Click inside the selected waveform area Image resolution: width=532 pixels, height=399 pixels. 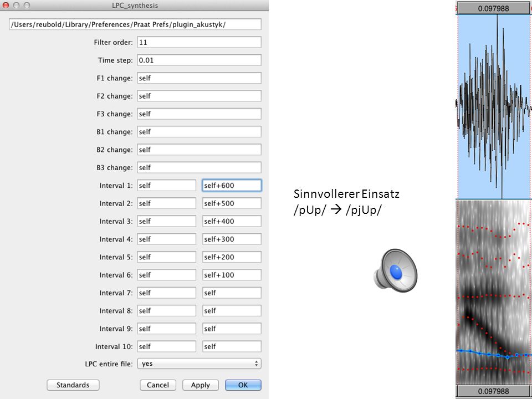coord(494,106)
